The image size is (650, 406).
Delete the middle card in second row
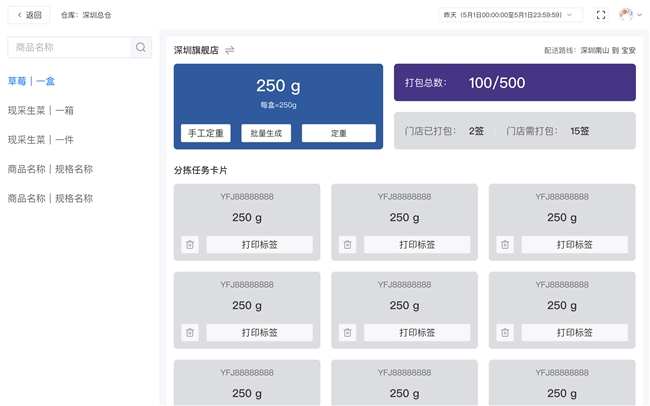pyautogui.click(x=347, y=333)
